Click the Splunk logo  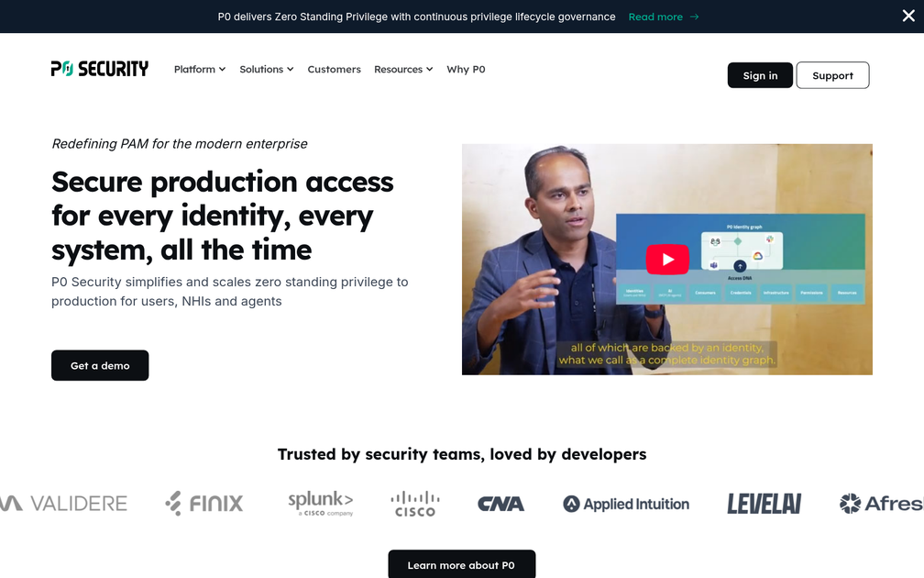321,503
